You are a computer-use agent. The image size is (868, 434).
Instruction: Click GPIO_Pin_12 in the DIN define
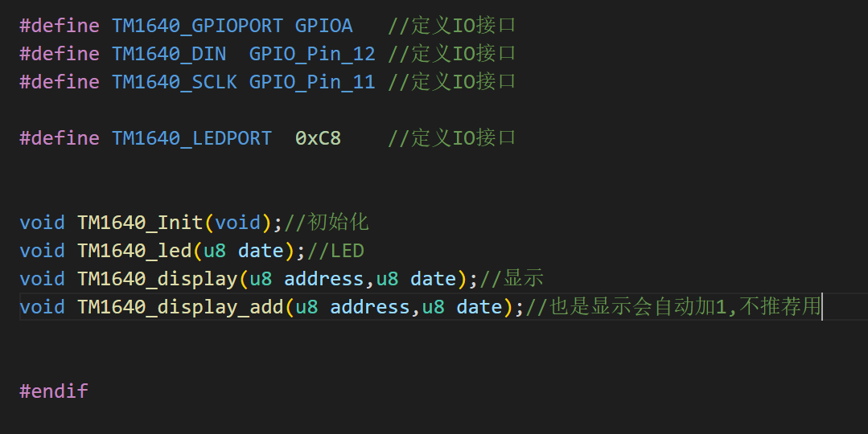312,54
